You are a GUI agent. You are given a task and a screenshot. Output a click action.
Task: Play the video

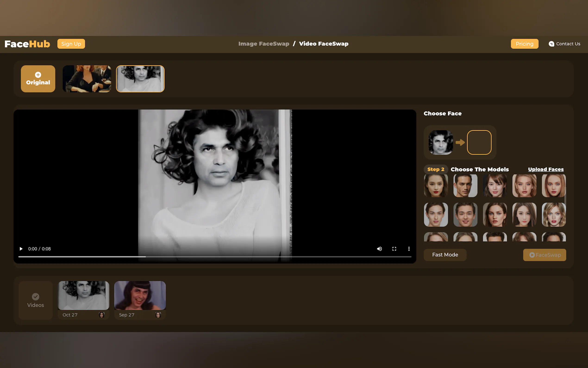(x=21, y=249)
